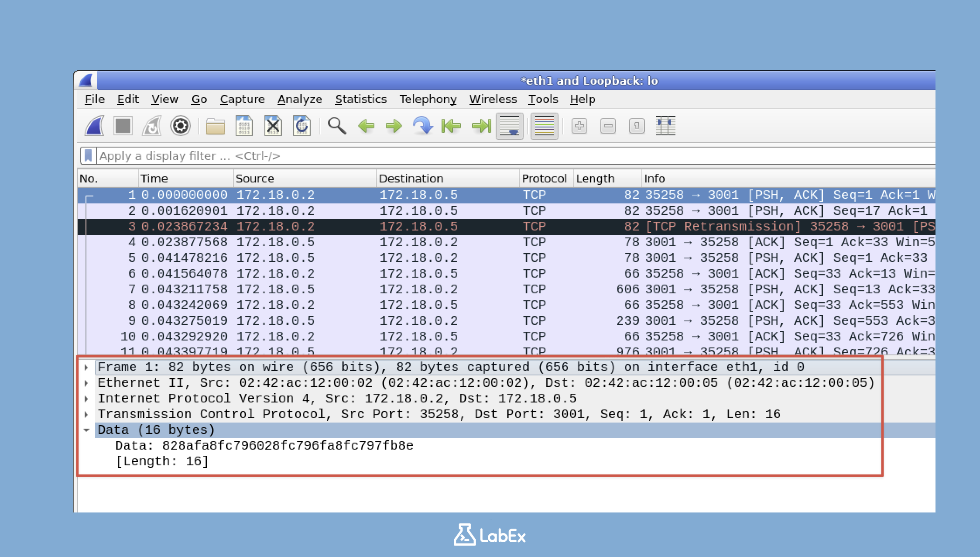The image size is (980, 557).
Task: Save this capture file
Action: pos(244,126)
